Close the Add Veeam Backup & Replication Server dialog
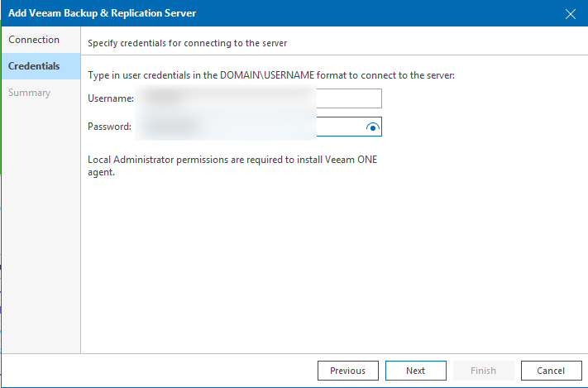 (x=571, y=14)
